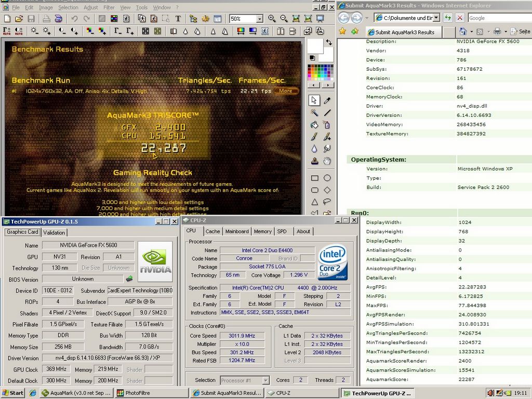Image resolution: width=532 pixels, height=399 pixels.
Task: Choose the Rectangle selection shape
Action: (314, 178)
